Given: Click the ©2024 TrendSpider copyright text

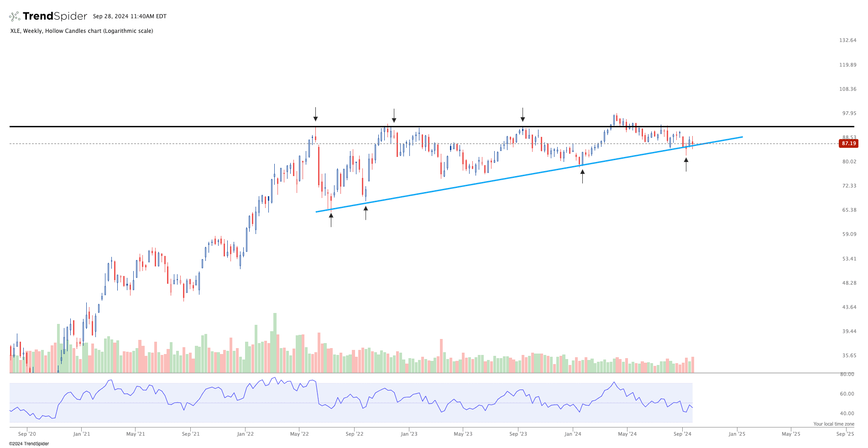Looking at the screenshot, I should click(x=29, y=443).
